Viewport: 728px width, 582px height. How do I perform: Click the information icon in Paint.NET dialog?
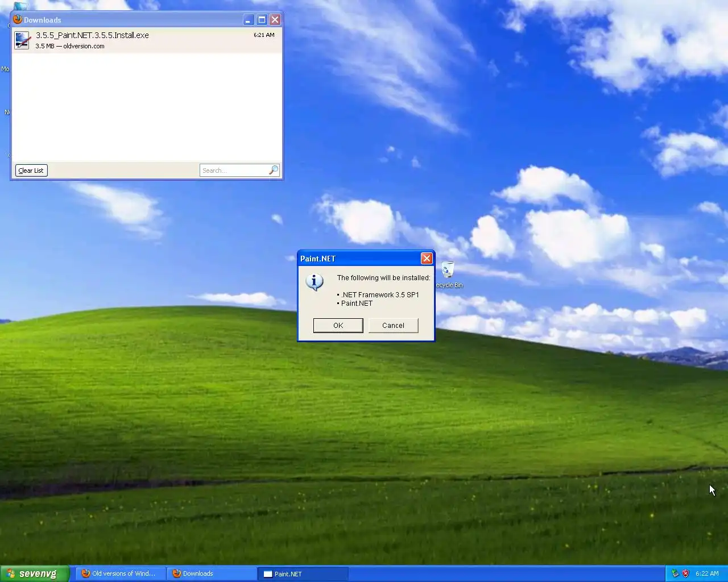tap(315, 282)
